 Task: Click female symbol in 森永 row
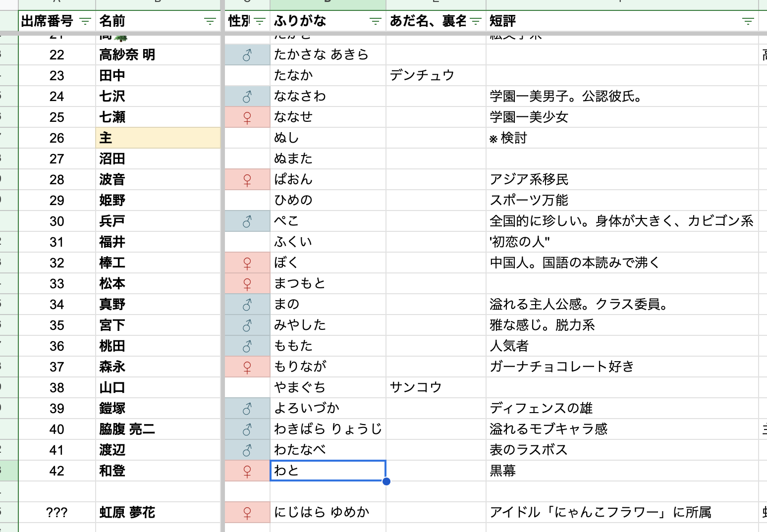click(x=247, y=367)
